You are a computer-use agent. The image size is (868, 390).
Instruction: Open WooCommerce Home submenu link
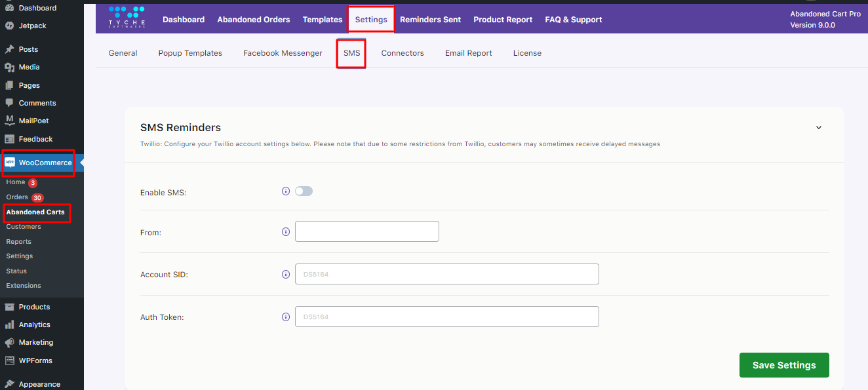16,182
